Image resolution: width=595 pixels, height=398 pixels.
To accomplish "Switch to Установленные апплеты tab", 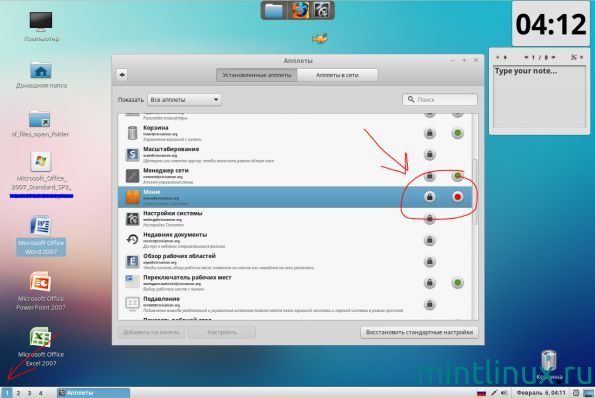I will click(x=257, y=75).
